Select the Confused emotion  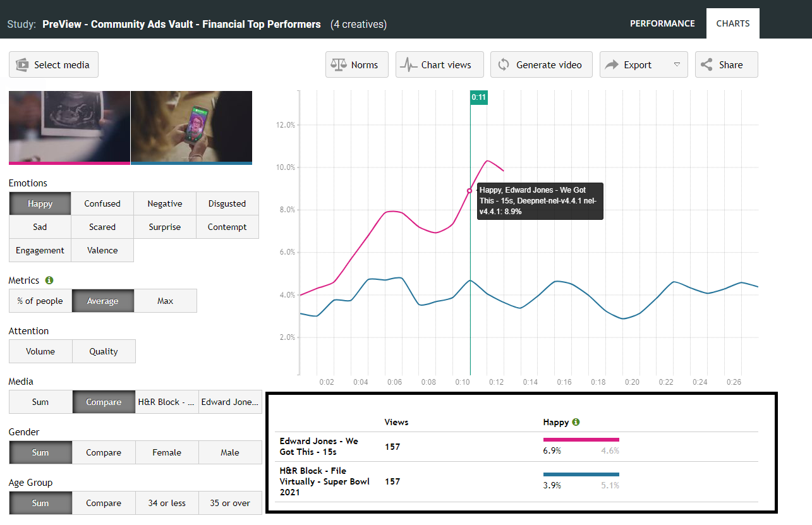[x=102, y=203]
